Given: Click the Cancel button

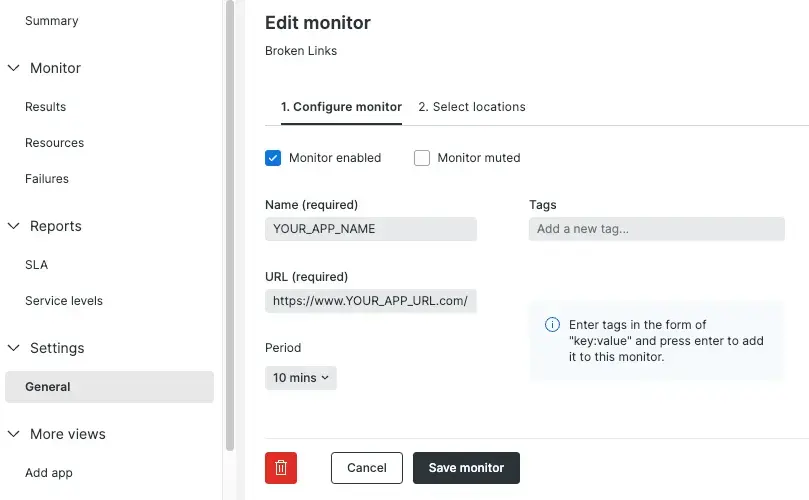Looking at the screenshot, I should click(x=366, y=468).
